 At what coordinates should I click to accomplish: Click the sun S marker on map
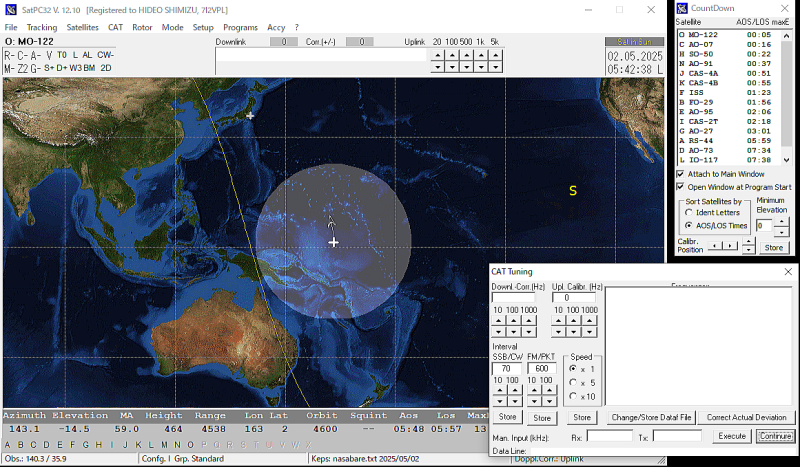[573, 191]
